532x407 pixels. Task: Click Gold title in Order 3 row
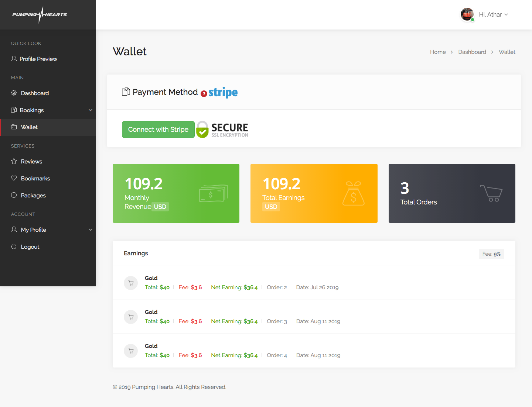click(x=151, y=312)
